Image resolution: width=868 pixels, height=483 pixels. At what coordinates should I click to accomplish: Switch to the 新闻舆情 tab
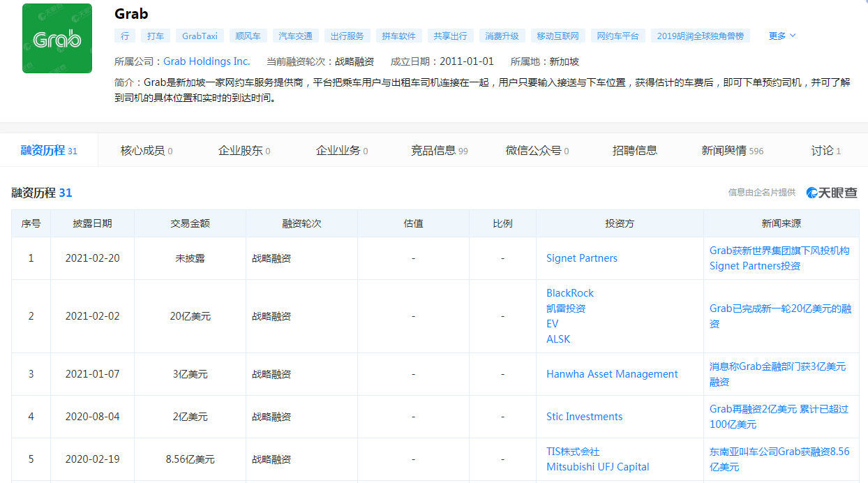click(x=733, y=150)
